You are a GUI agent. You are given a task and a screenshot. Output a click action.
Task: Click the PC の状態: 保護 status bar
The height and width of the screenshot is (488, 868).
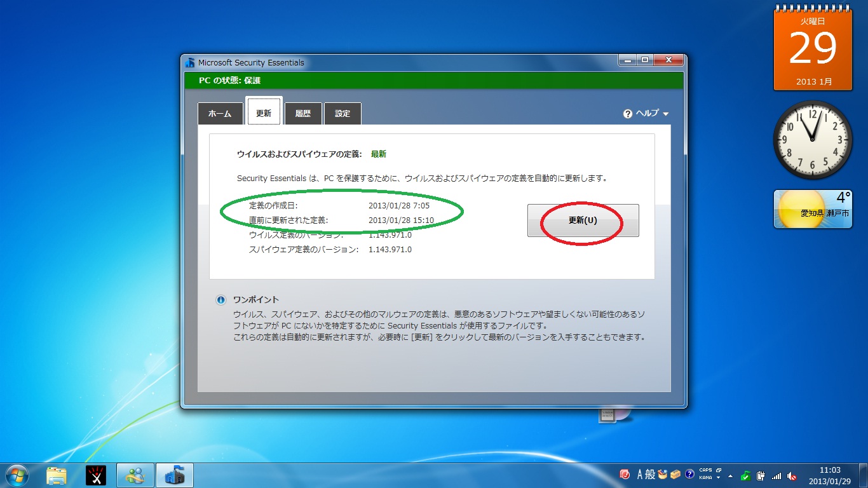[x=433, y=80]
